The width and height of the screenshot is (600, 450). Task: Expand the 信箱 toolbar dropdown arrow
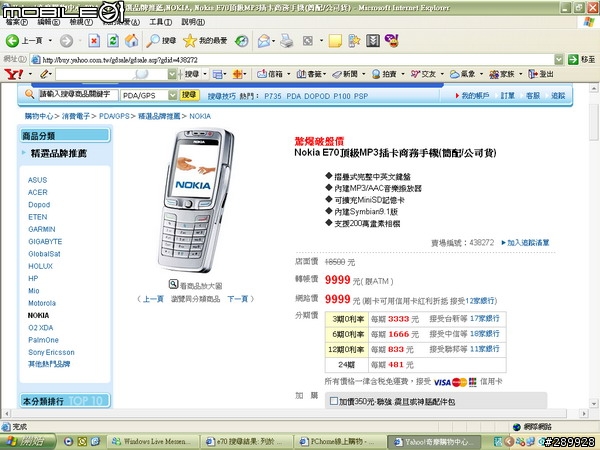(289, 74)
